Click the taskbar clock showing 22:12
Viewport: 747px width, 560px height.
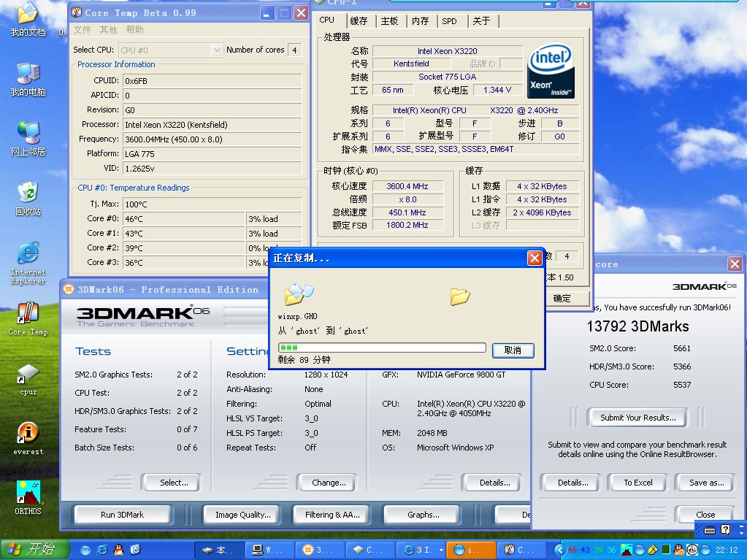pos(727,550)
